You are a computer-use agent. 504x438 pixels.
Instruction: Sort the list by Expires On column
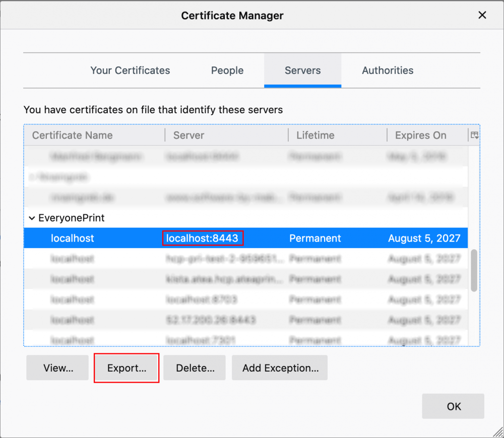(421, 135)
